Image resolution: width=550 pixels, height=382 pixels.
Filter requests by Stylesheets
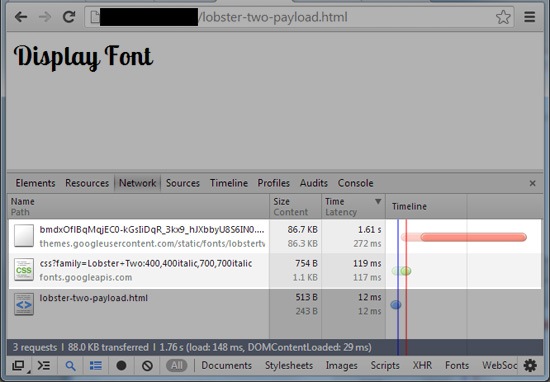(x=289, y=366)
